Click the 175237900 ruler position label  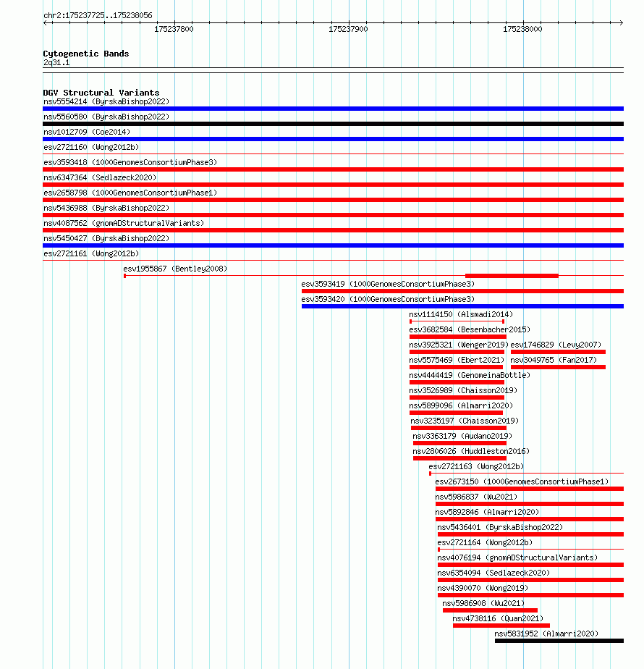349,29
